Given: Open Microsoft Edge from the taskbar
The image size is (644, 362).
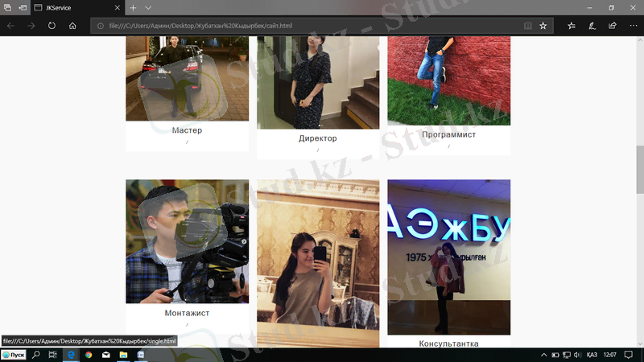Looking at the screenshot, I should pyautogui.click(x=71, y=355).
